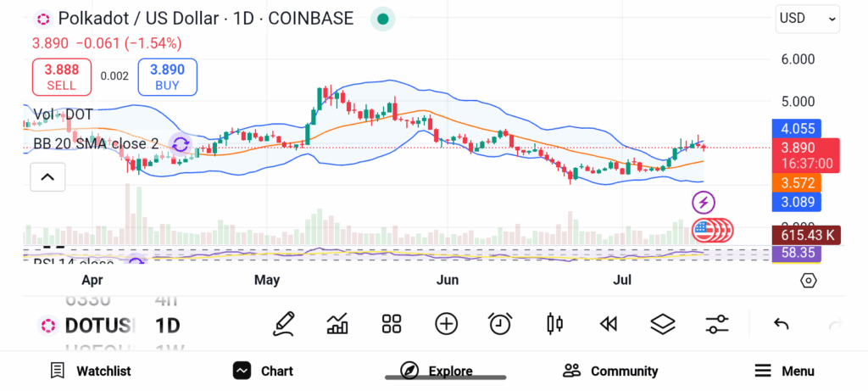This screenshot has height=391, width=868.
Task: Tap the 3.888 SELL button
Action: (61, 77)
